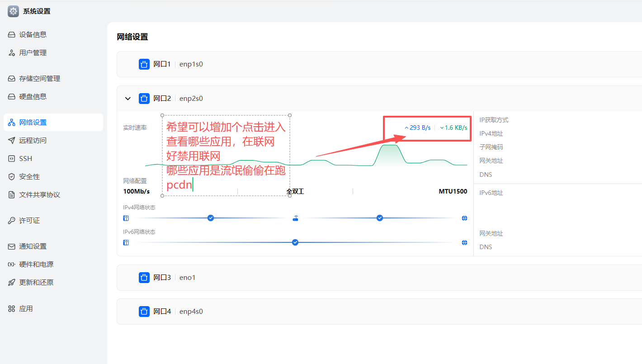Click the 更新和还原 rocket icon
The image size is (642, 364).
[12, 283]
